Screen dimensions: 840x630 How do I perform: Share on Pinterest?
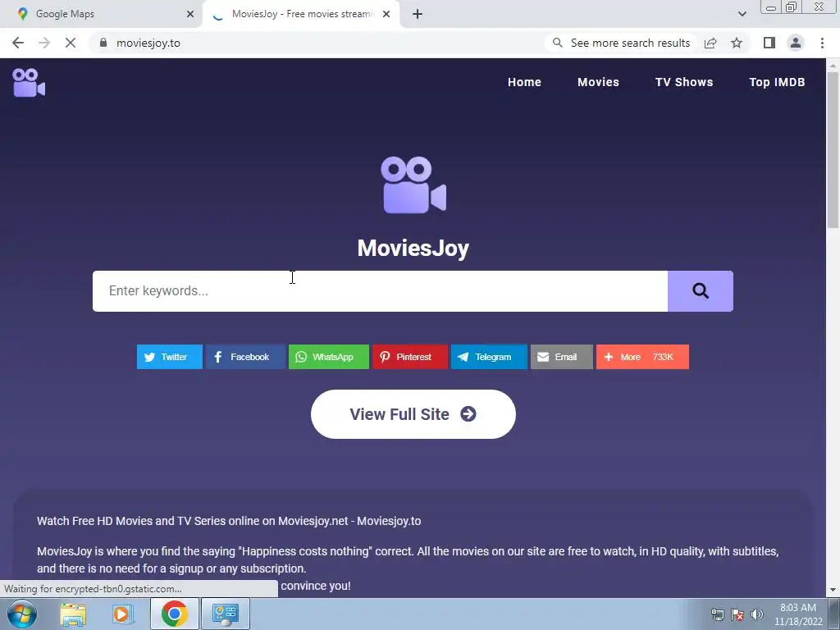pos(410,357)
